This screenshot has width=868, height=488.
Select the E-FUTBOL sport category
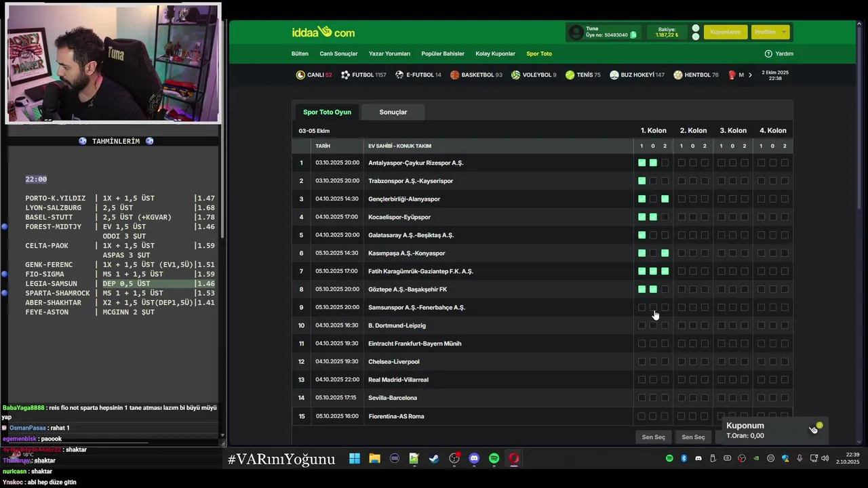point(418,75)
